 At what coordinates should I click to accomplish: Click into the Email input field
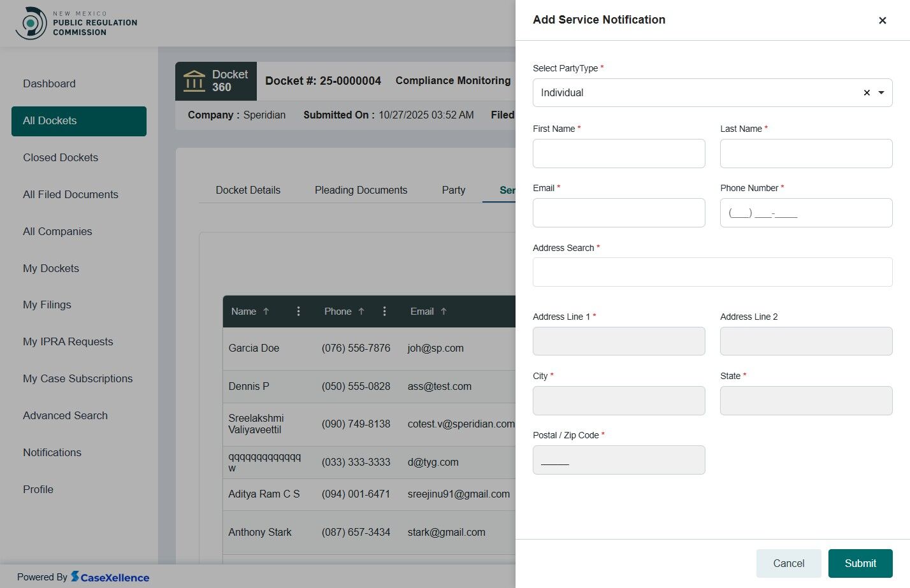click(x=619, y=213)
